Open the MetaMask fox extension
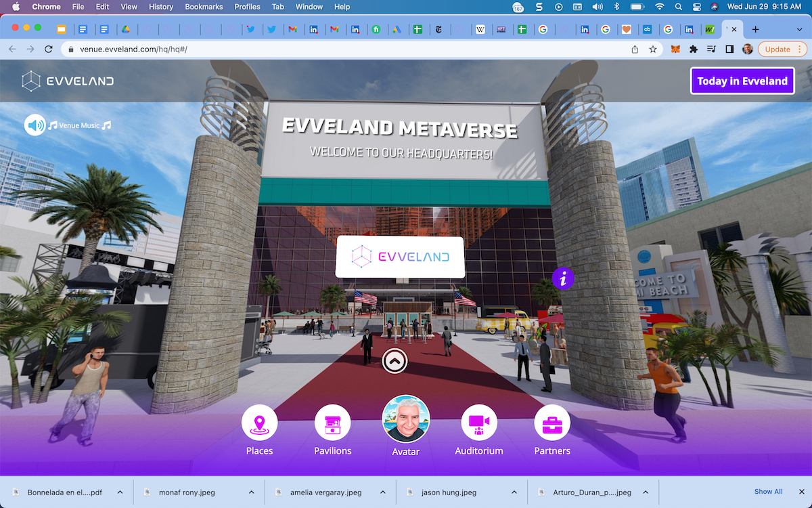This screenshot has width=812, height=508. [x=675, y=49]
